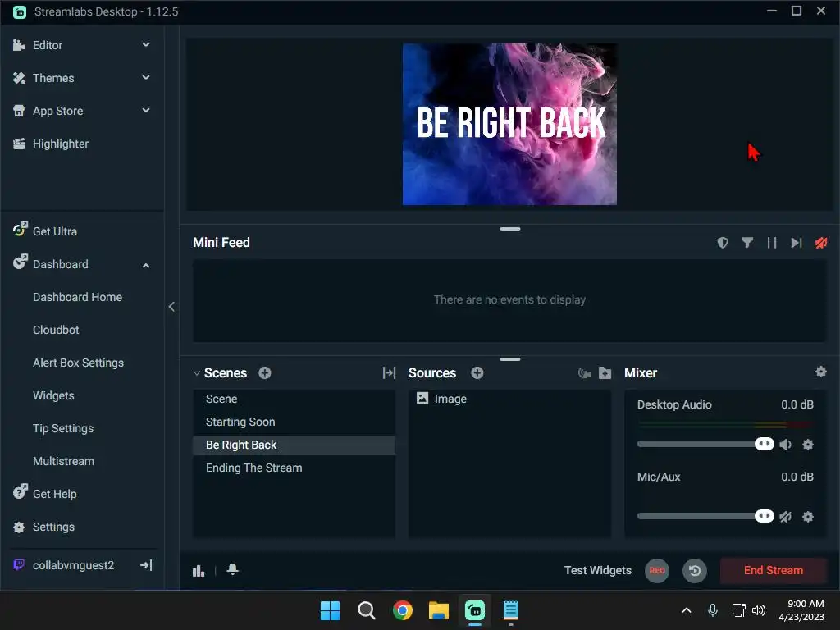Viewport: 840px width, 630px height.
Task: Open Mixer advanced settings gear
Action: [820, 372]
